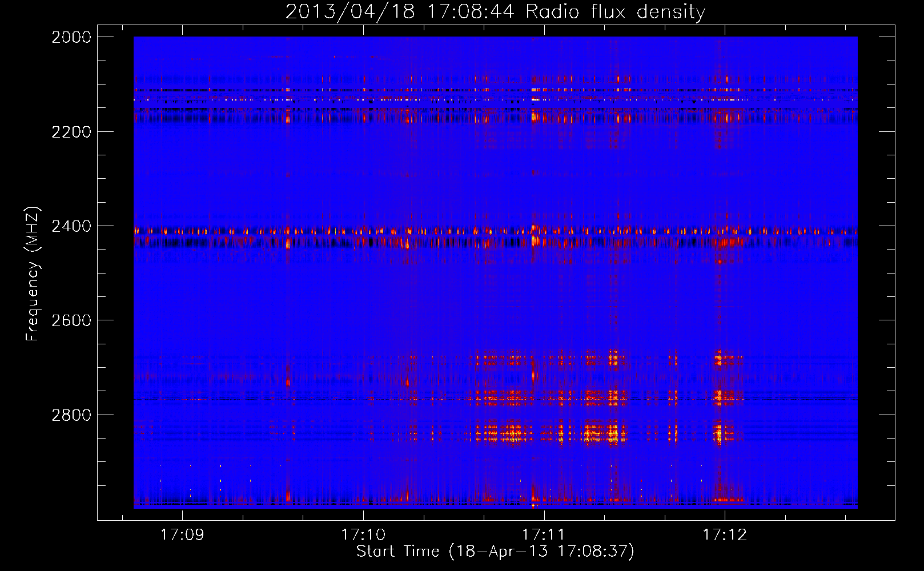
Task: Select the 2000 frequency axis label
Action: (x=71, y=37)
